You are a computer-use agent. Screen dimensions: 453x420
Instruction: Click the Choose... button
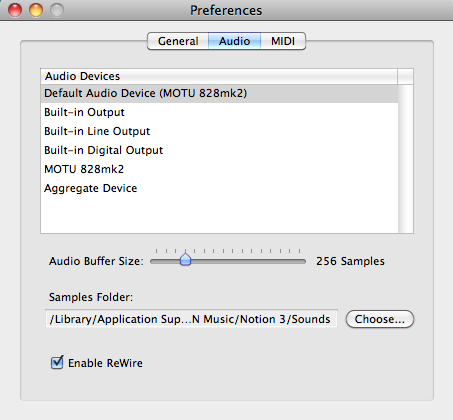380,319
